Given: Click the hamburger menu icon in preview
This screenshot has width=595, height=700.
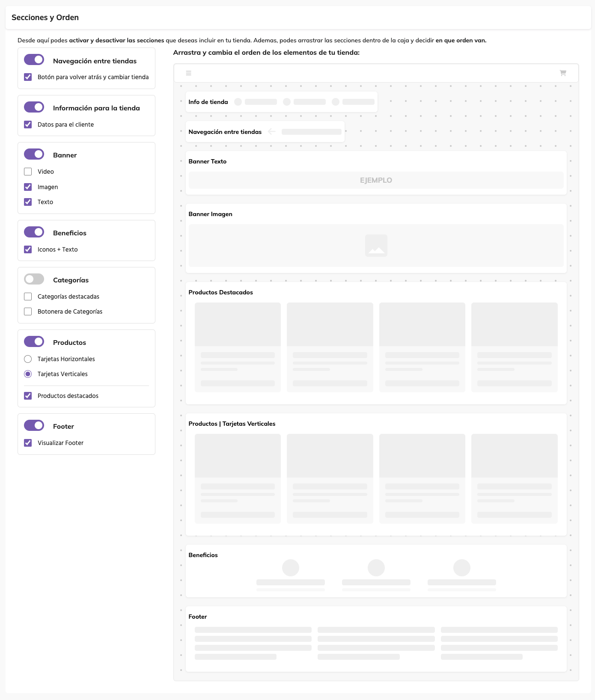Looking at the screenshot, I should (188, 73).
